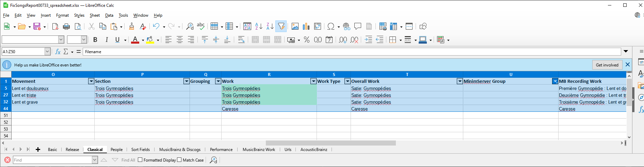Image resolution: width=644 pixels, height=167 pixels.
Task: Click the Save document icon
Action: [x=37, y=26]
